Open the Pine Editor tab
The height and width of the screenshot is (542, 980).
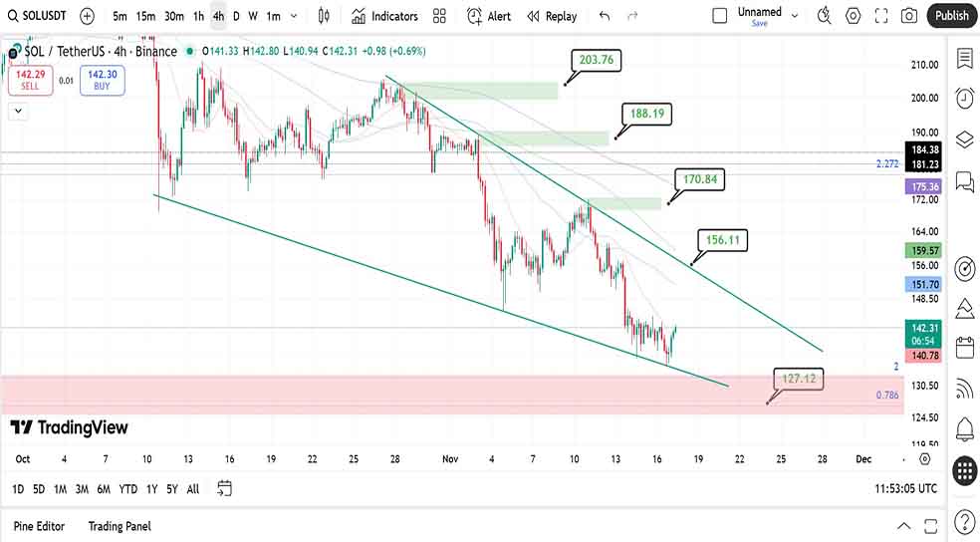[40, 526]
